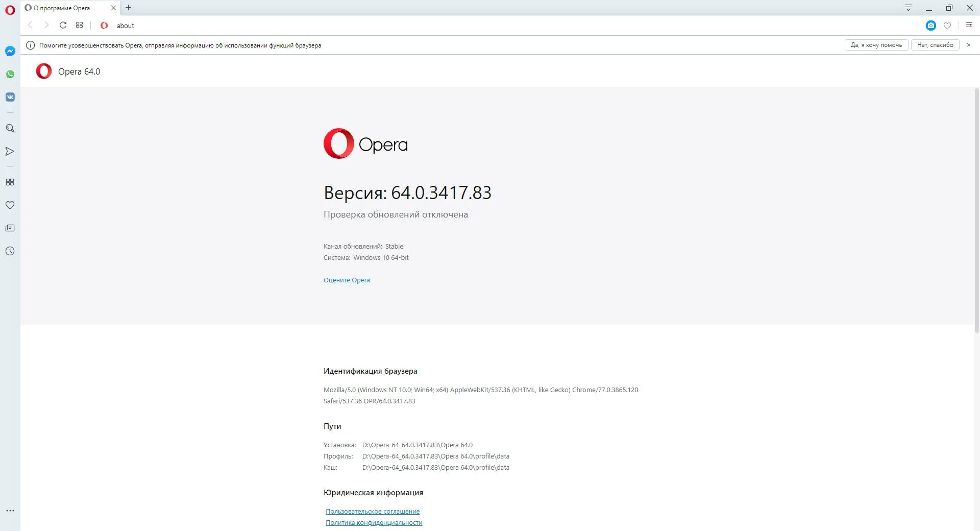Open WhatsApp in the sidebar
Image resolution: width=980 pixels, height=531 pixels.
[10, 74]
